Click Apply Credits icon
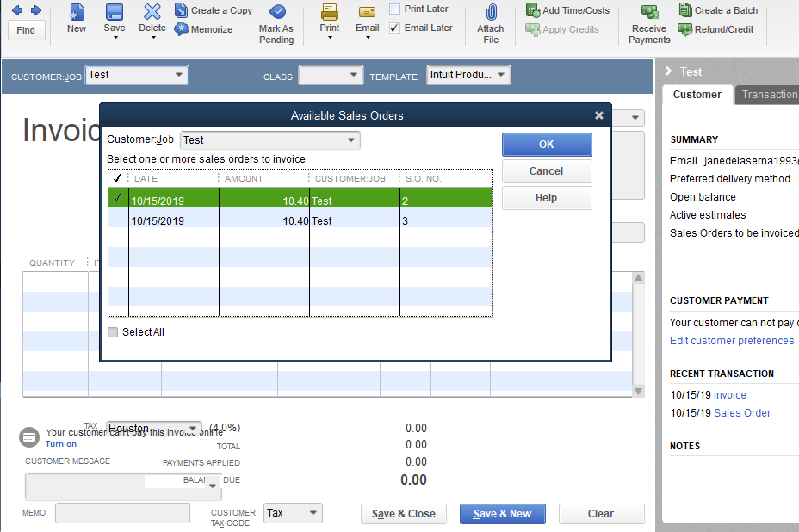 click(533, 29)
